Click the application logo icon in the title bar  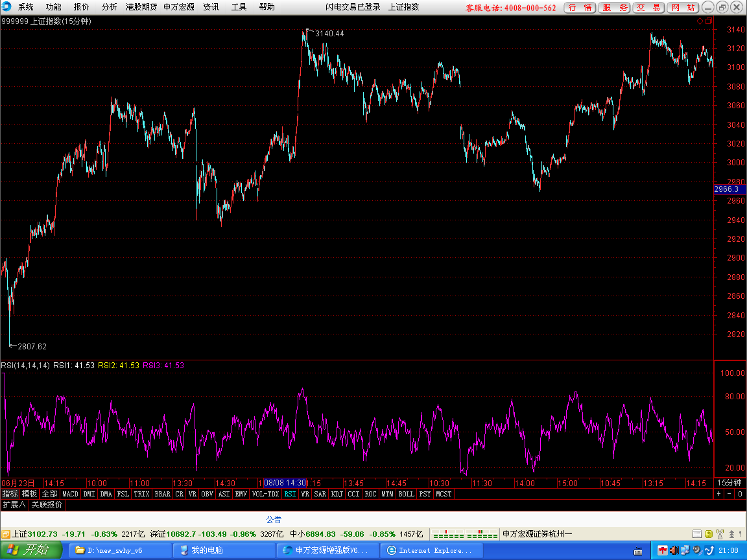click(x=6, y=6)
